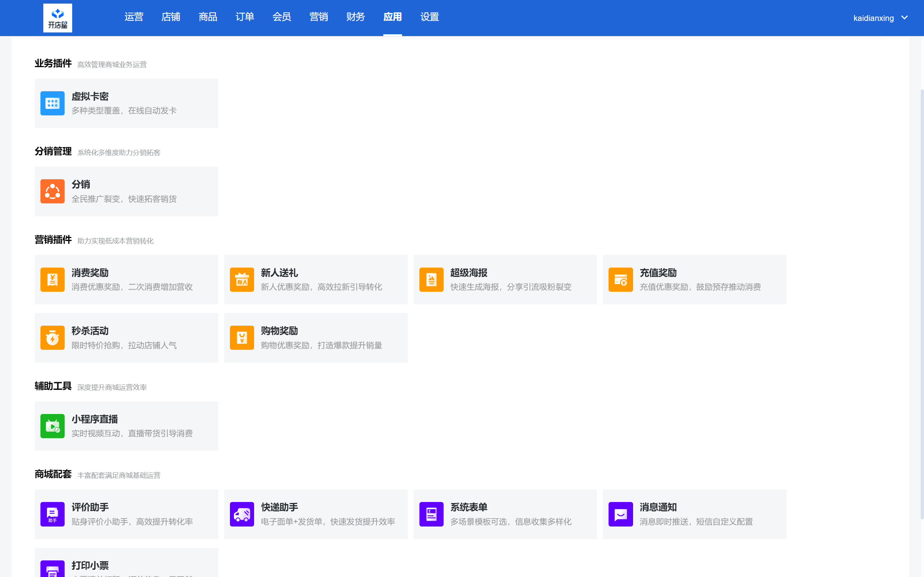Open the kaidianxing username menu
Image resolution: width=924 pixels, height=577 pixels.
873,18
